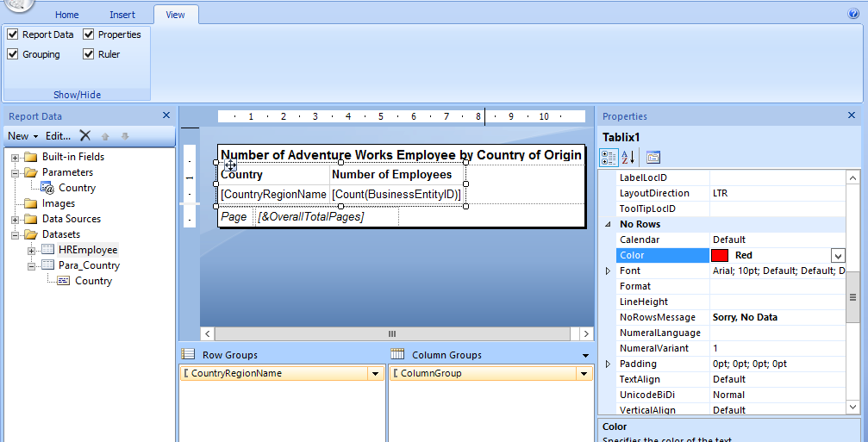Collapse the Datasets node

[15, 235]
